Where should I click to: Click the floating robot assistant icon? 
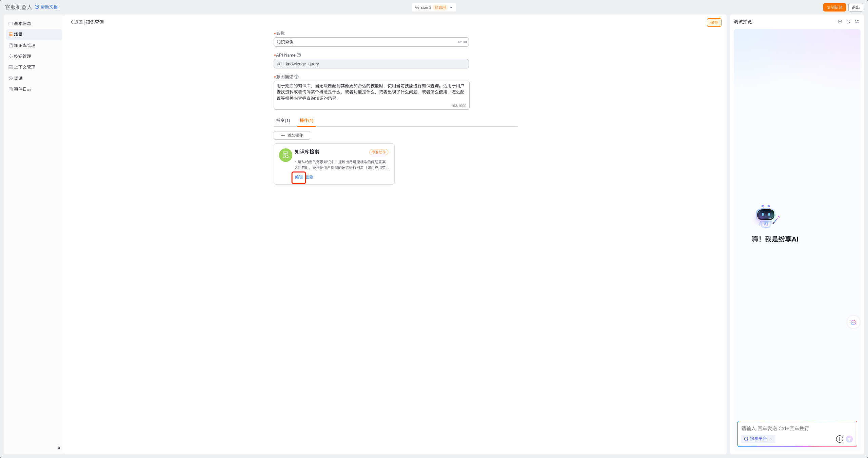point(853,322)
